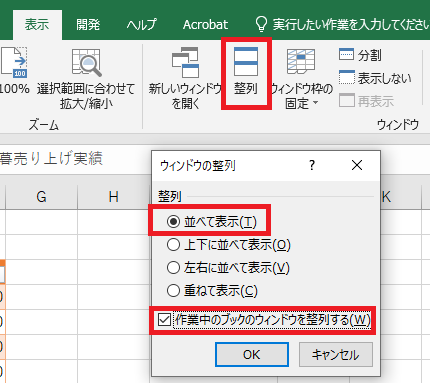
Task: Confirm the dialog with OK
Action: [252, 354]
